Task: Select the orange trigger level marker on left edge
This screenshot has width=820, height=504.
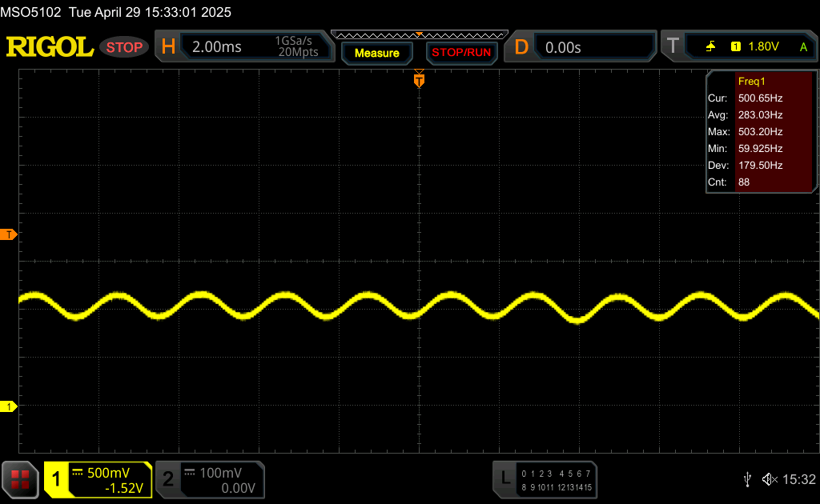Action: (x=10, y=234)
